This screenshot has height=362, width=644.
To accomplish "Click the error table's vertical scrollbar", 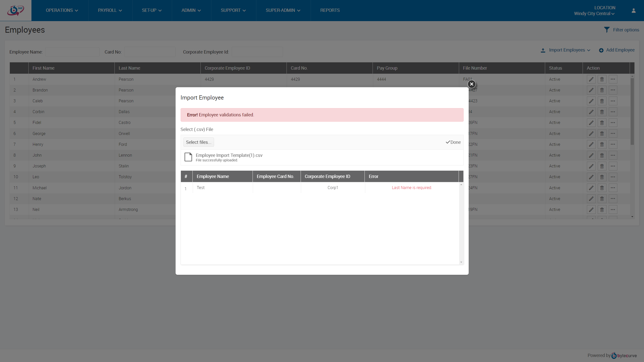I will [x=461, y=223].
